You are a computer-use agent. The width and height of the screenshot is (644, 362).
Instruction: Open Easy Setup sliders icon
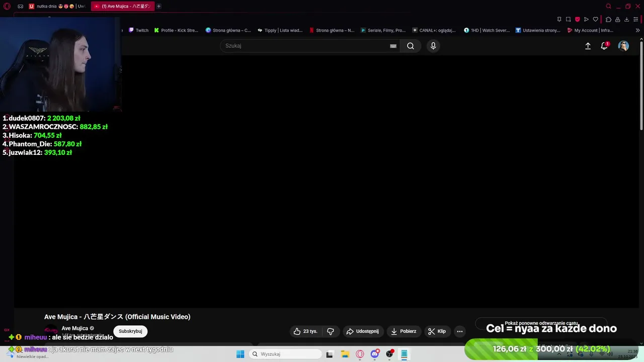point(636,20)
